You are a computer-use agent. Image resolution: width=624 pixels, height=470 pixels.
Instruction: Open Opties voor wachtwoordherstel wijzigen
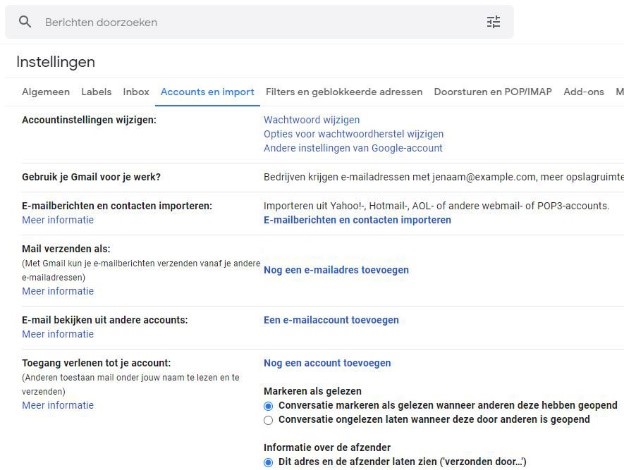(353, 134)
